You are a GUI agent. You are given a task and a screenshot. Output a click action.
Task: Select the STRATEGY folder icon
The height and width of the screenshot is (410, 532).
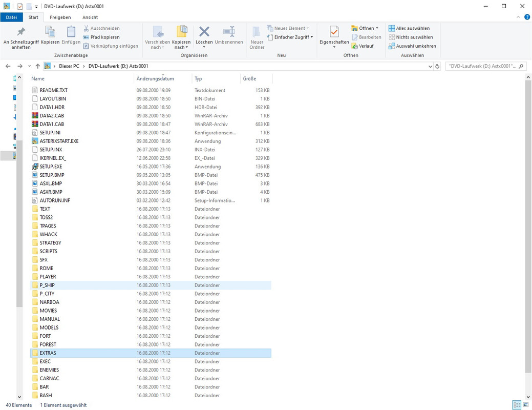click(x=35, y=242)
